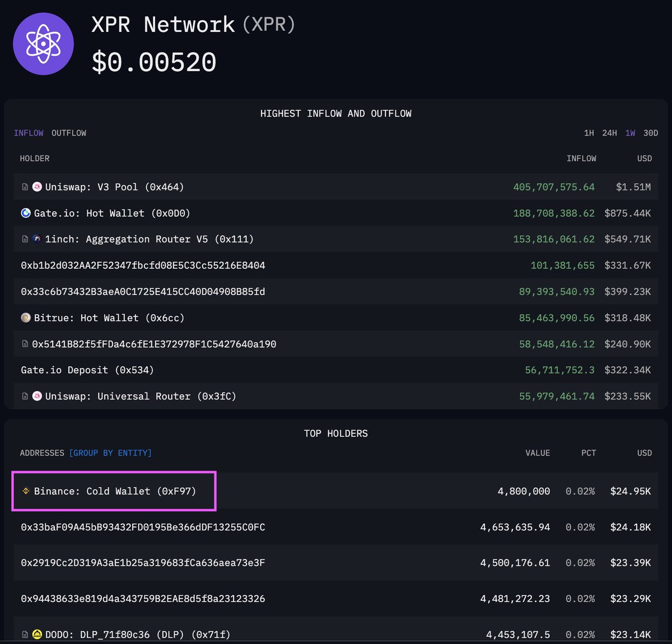Open address 0xb1b2d032AA2F52347fbcfd08E5C3Cc55216E8404
Screen dimensions: 672x644
(x=143, y=265)
